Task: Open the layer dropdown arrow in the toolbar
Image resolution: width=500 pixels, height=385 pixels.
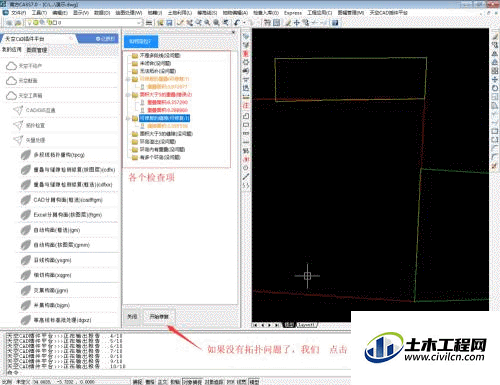Action: [139, 23]
